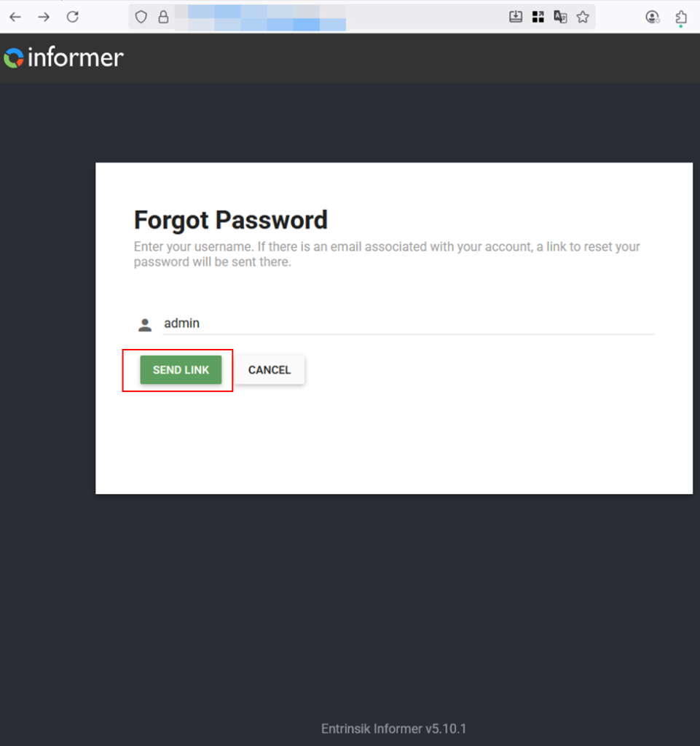Click the install page download icon
Viewport: 700px width, 746px height.
(x=516, y=17)
